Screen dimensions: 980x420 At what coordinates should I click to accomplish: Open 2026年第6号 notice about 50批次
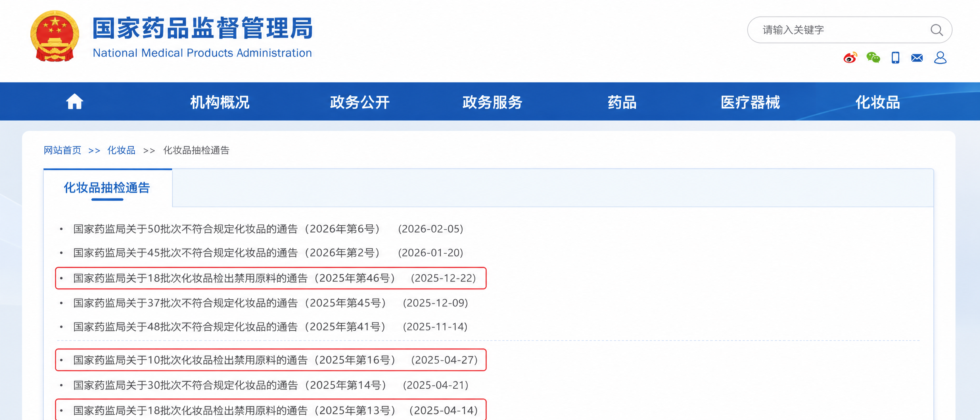tap(229, 229)
